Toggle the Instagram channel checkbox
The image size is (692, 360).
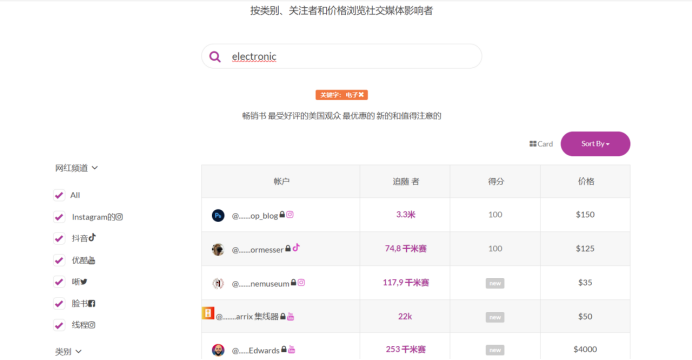click(x=59, y=217)
